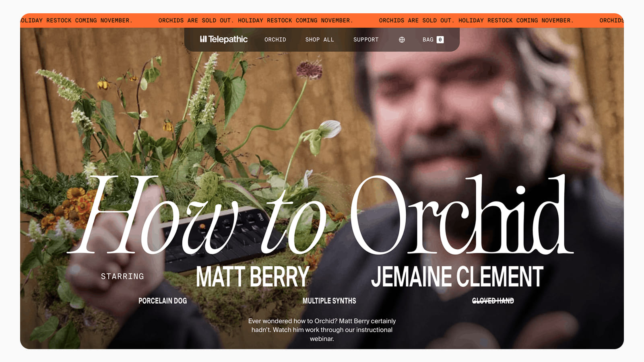Select the MATT BERRY name
The image size is (644, 362).
(253, 277)
